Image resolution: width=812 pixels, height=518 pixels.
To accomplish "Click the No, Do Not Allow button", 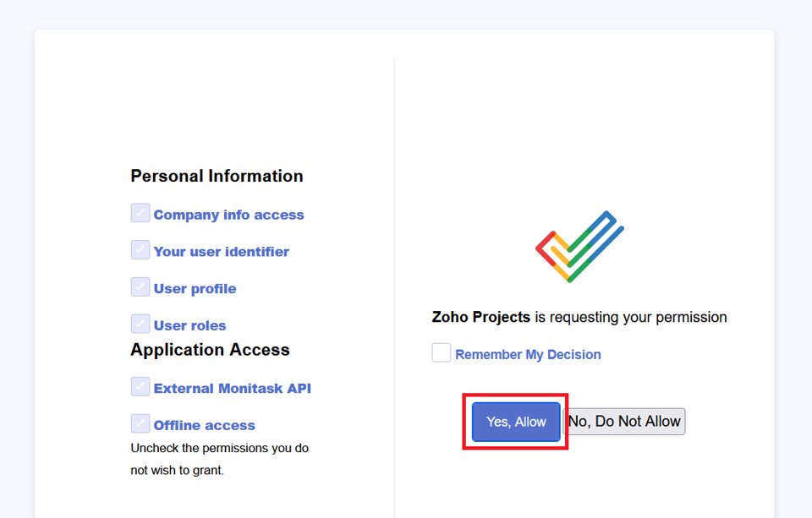I will [x=624, y=422].
